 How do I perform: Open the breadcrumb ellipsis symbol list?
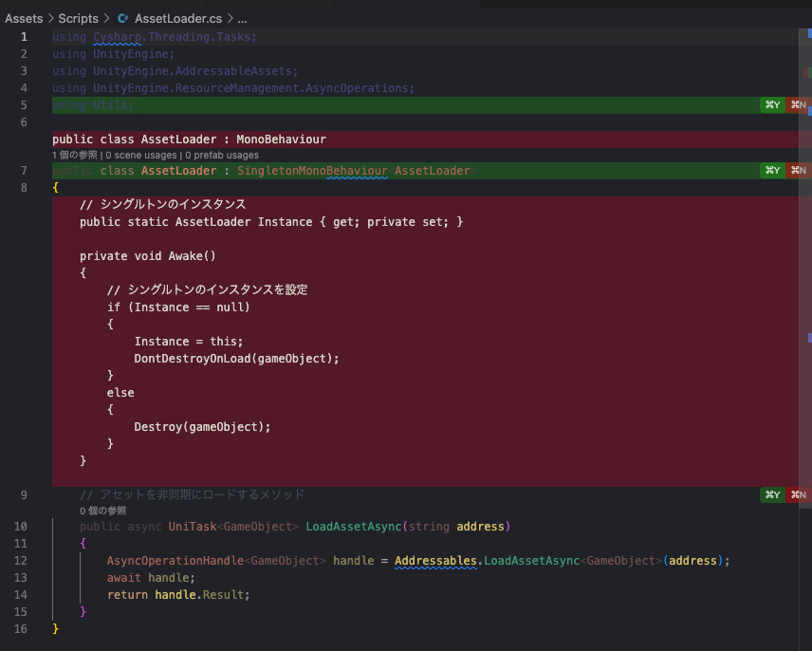[x=242, y=19]
